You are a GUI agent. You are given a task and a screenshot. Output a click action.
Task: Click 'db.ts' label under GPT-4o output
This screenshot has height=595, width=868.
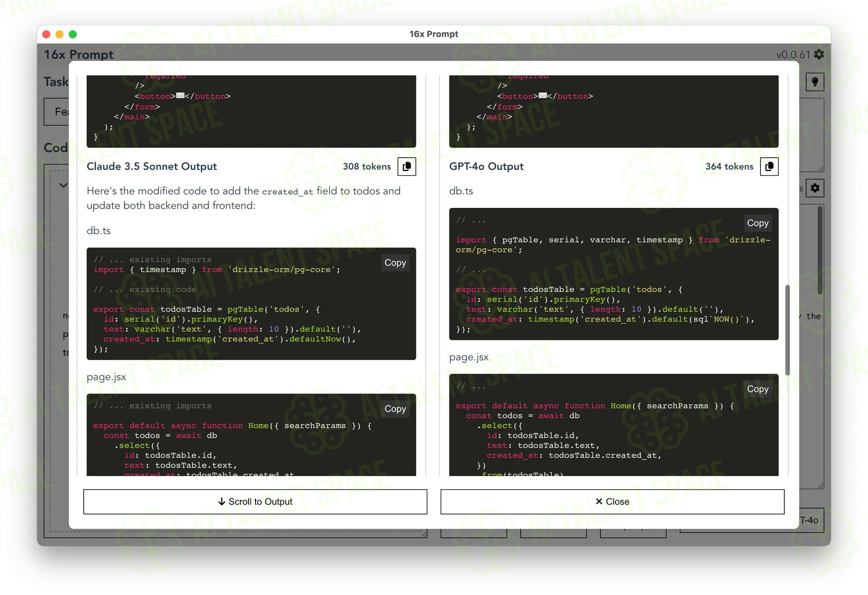tap(461, 191)
